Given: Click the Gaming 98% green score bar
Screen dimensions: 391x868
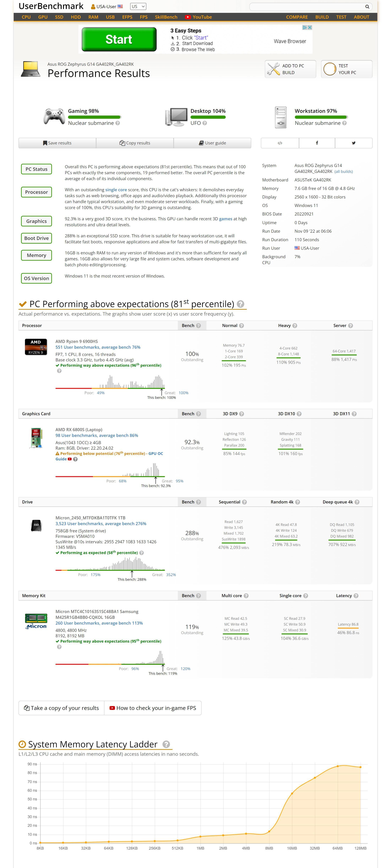Looking at the screenshot, I should click(94, 117).
